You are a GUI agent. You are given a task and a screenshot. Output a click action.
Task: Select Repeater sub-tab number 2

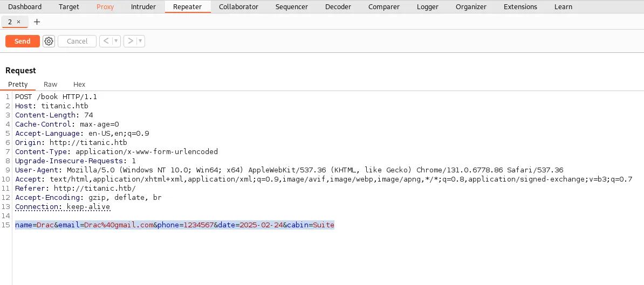[x=10, y=22]
